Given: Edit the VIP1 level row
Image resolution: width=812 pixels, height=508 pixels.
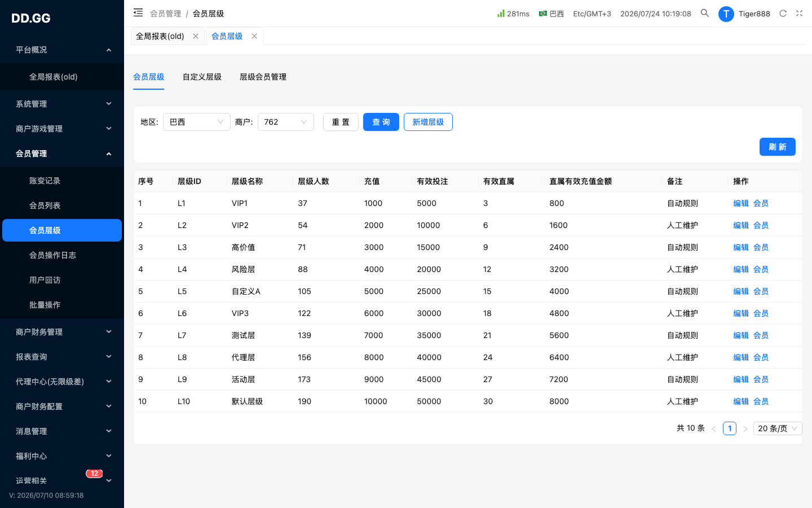Looking at the screenshot, I should point(741,203).
